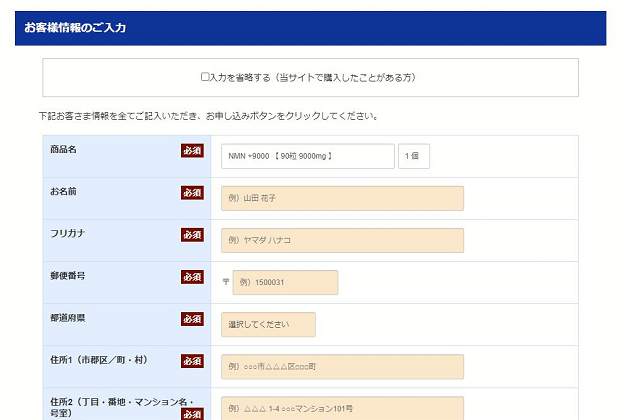Select the 郵便番号 postal code field
The image size is (620, 420).
click(285, 283)
